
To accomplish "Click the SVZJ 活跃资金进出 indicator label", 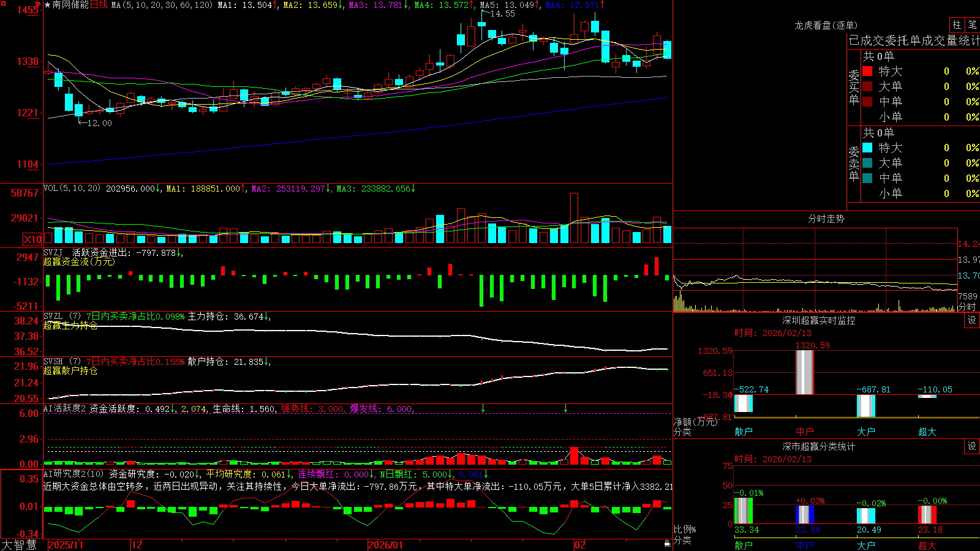I will tap(86, 252).
